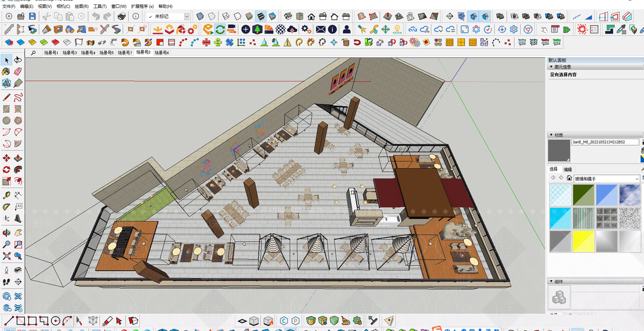Enable Shaded With Textures style
This screenshot has height=331, width=644.
point(261,16)
